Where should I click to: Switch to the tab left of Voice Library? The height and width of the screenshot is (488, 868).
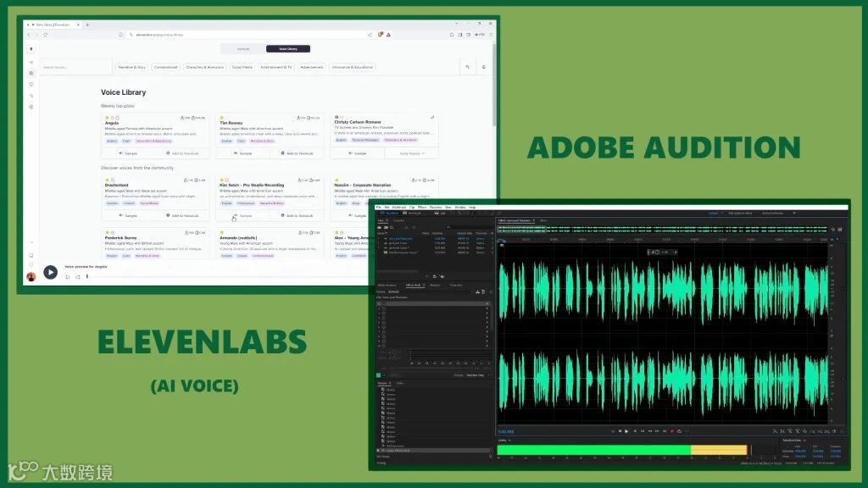coord(243,48)
